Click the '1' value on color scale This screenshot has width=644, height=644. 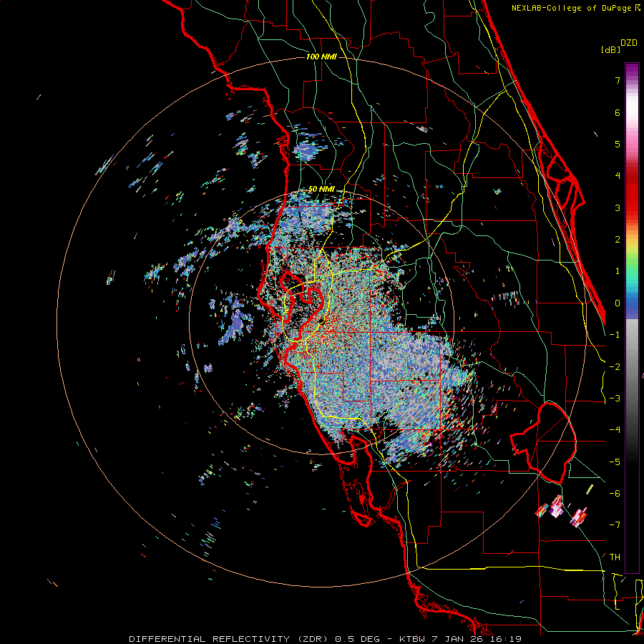tap(618, 271)
